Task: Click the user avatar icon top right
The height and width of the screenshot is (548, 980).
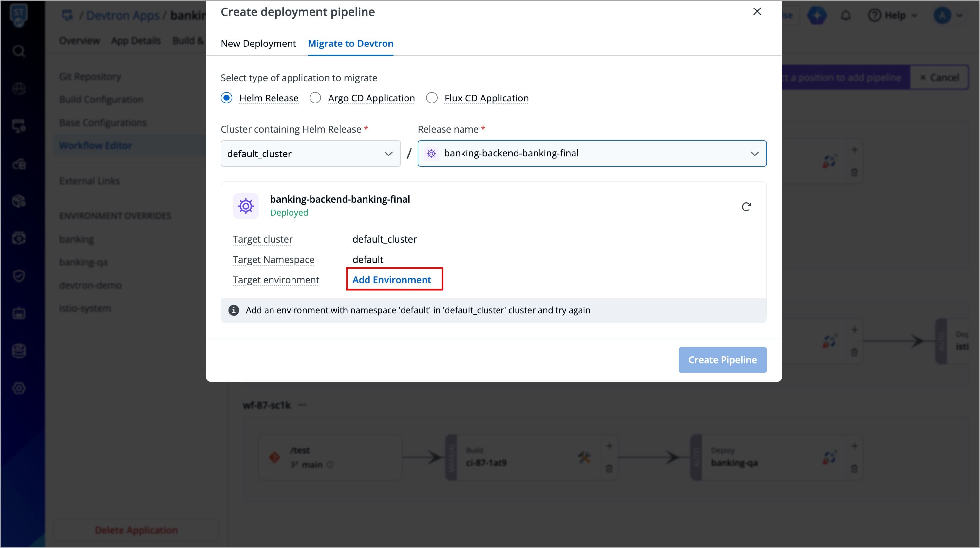Action: 942,16
